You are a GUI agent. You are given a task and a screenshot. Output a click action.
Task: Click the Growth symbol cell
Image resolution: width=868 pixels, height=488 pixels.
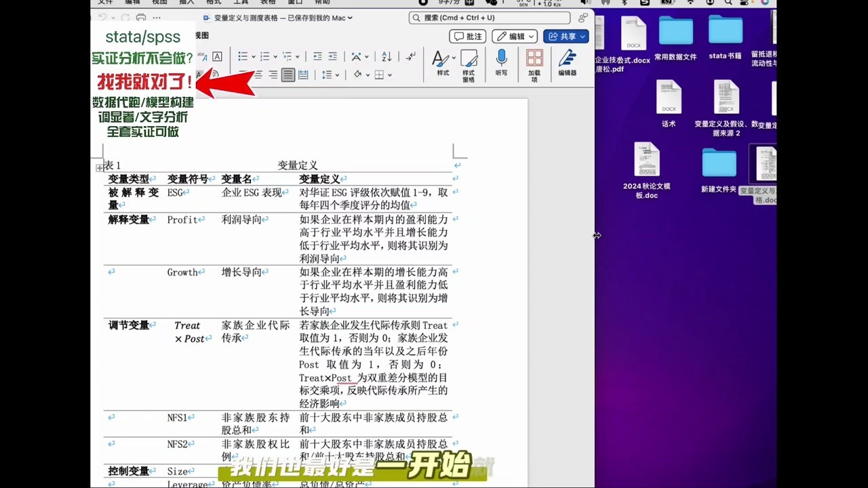(182, 272)
